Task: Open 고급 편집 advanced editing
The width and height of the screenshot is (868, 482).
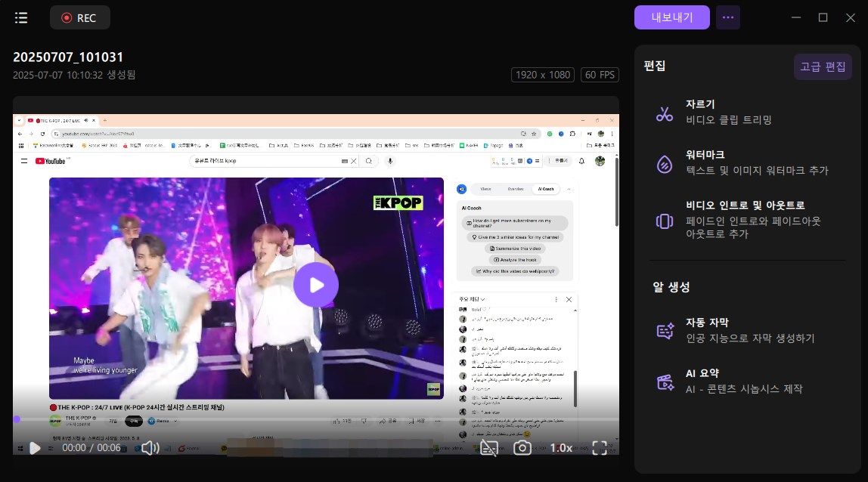Action: pos(823,66)
